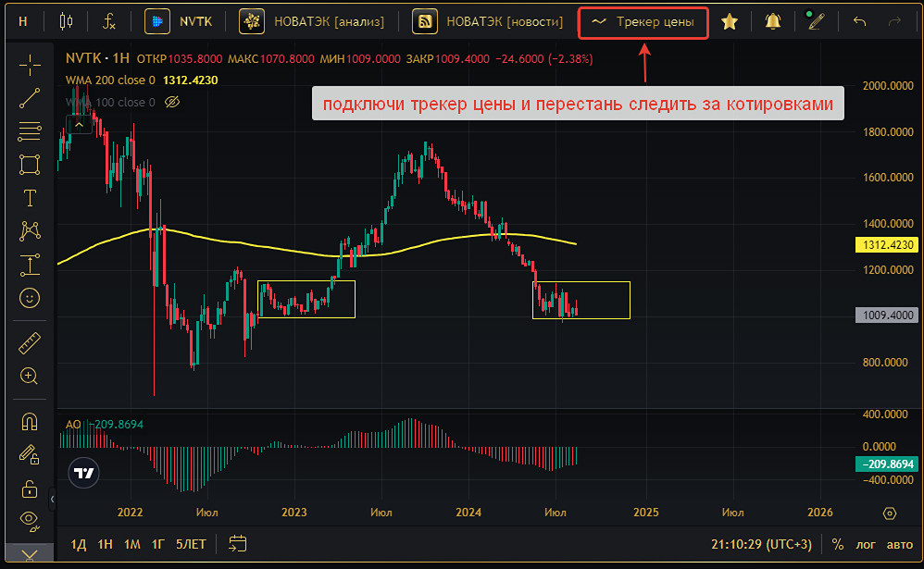Image resolution: width=924 pixels, height=569 pixels.
Task: Open the go to date calendar
Action: tap(238, 544)
